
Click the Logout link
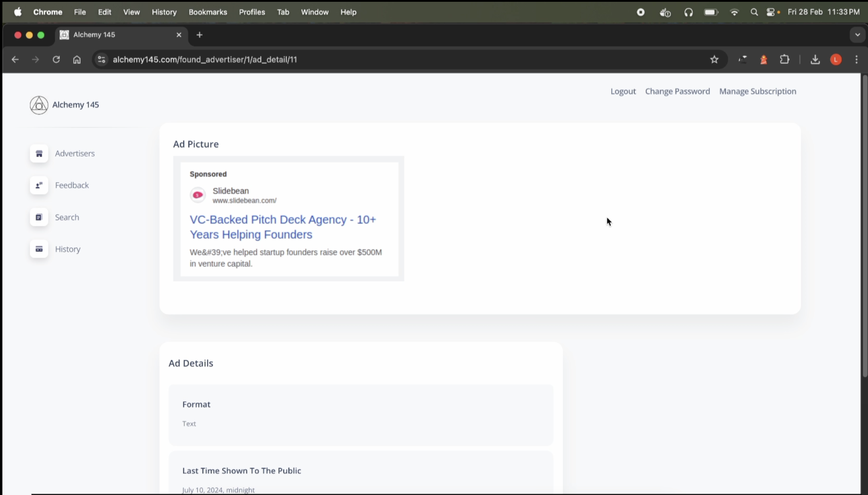[x=623, y=91]
